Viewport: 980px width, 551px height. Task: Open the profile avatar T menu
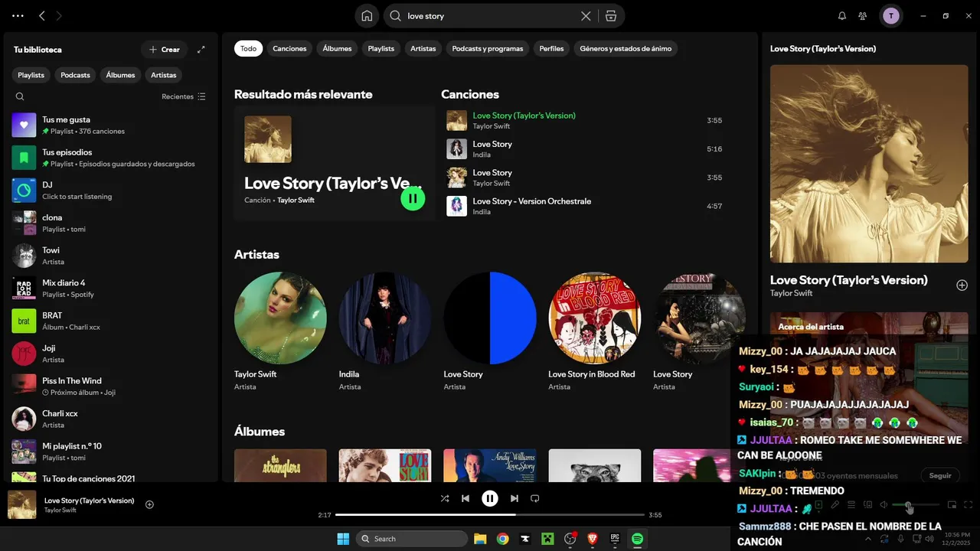pos(890,15)
